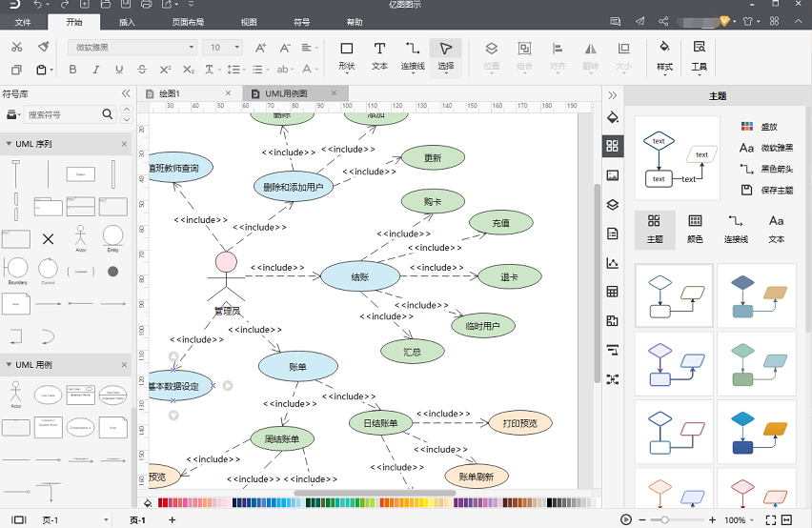812x528 pixels.
Task: Pick the red swatch in color bar
Action: coord(160,502)
